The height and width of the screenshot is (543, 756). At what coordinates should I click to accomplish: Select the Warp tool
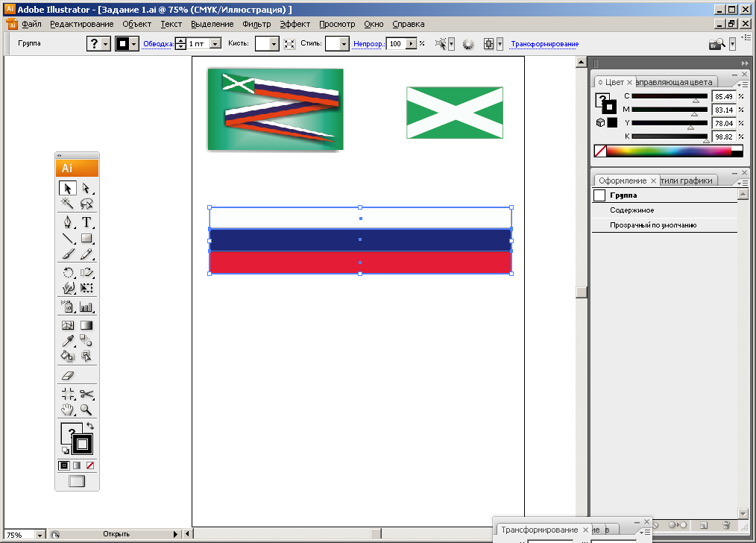coord(68,288)
